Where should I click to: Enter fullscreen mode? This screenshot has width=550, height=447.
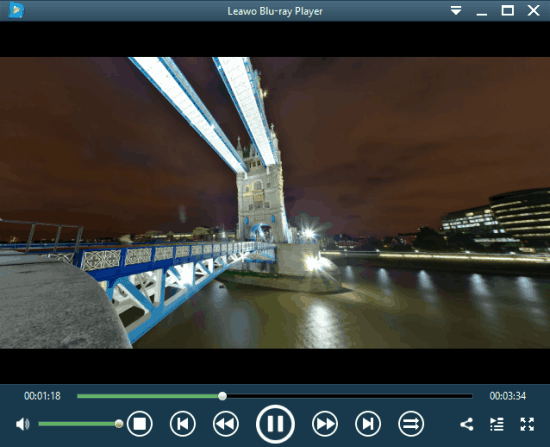pyautogui.click(x=527, y=424)
